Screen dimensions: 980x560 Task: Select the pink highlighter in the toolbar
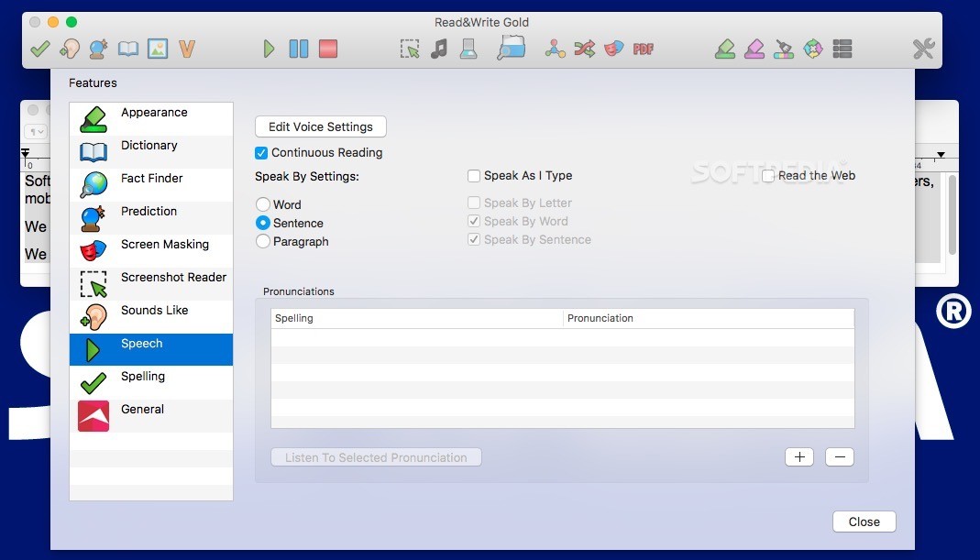pyautogui.click(x=754, y=49)
